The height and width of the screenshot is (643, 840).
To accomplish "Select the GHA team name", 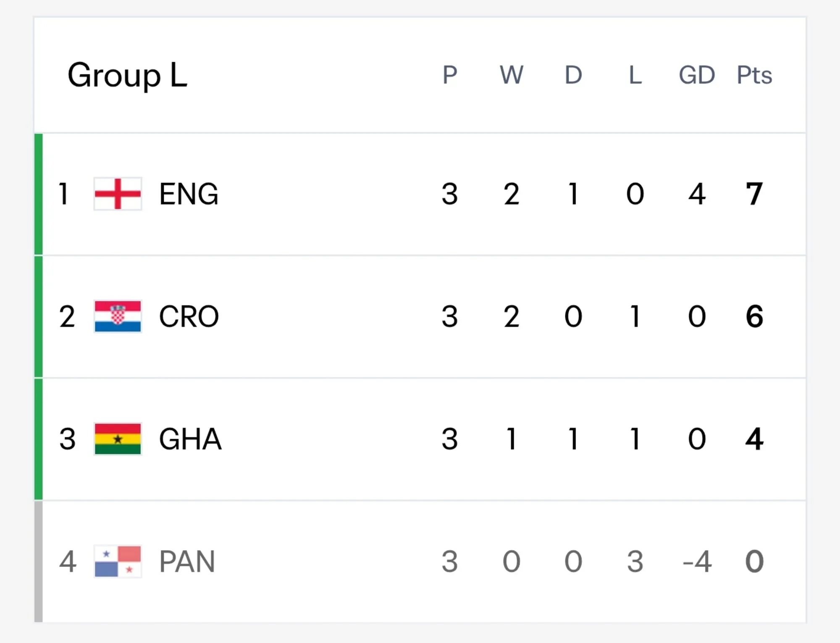I will click(x=190, y=439).
